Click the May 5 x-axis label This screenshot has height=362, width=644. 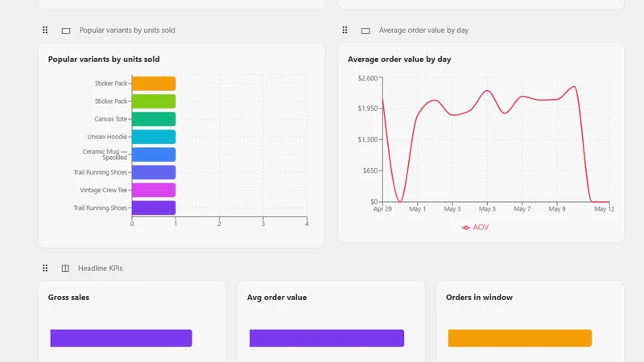coord(487,209)
